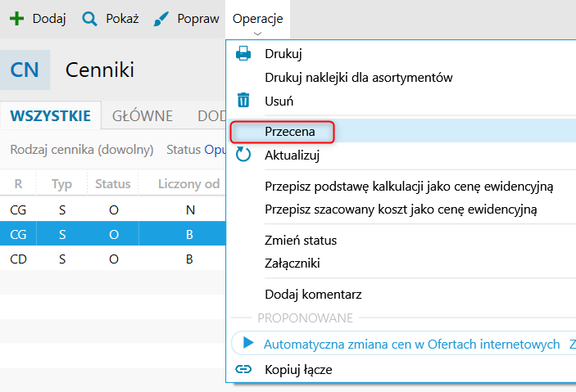Click the trash bin Usuń icon

coord(243,101)
